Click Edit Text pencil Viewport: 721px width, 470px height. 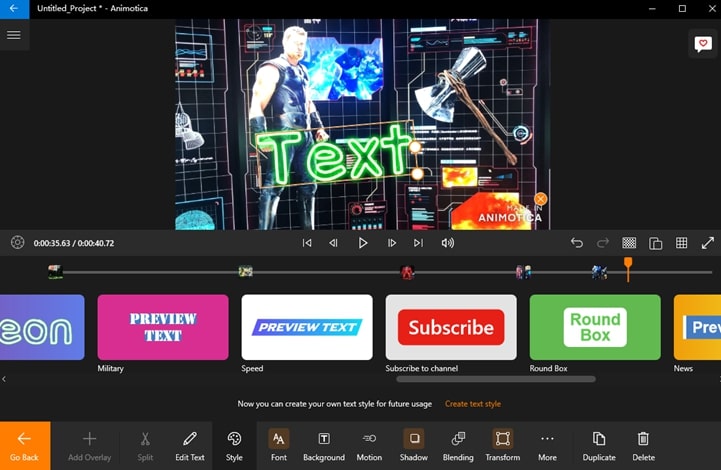[189, 446]
